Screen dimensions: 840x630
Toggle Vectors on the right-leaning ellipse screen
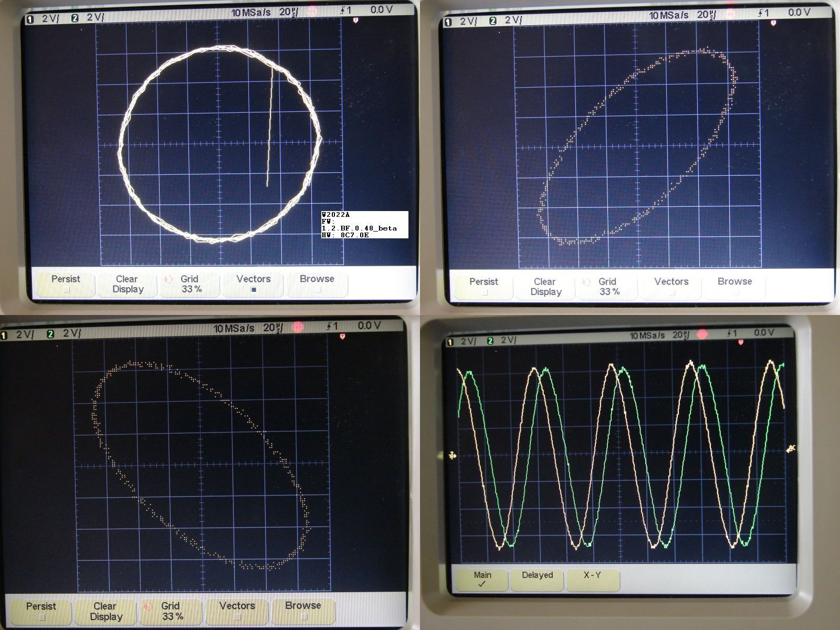[671, 287]
